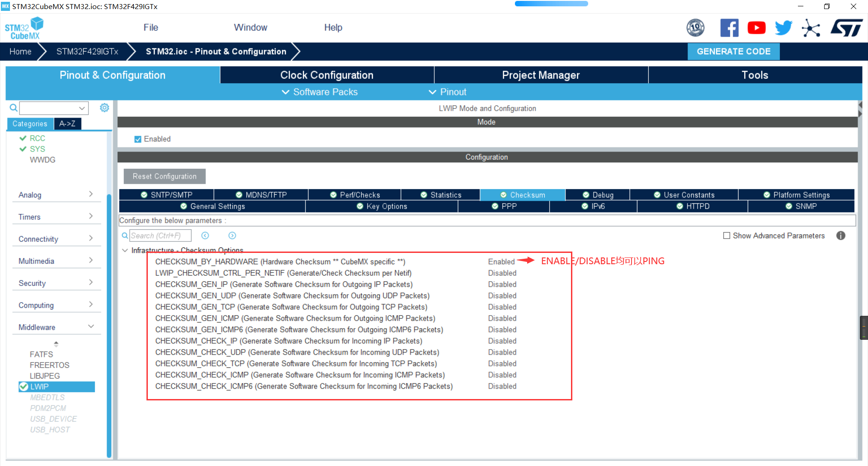The height and width of the screenshot is (466, 868).
Task: Open the YouTube icon link
Action: pos(756,28)
